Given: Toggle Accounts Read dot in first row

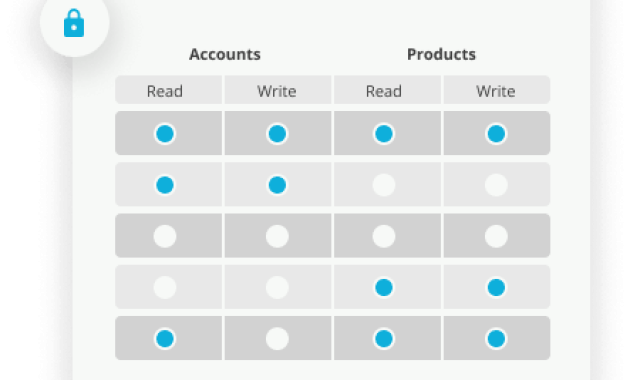Looking at the screenshot, I should (x=165, y=133).
